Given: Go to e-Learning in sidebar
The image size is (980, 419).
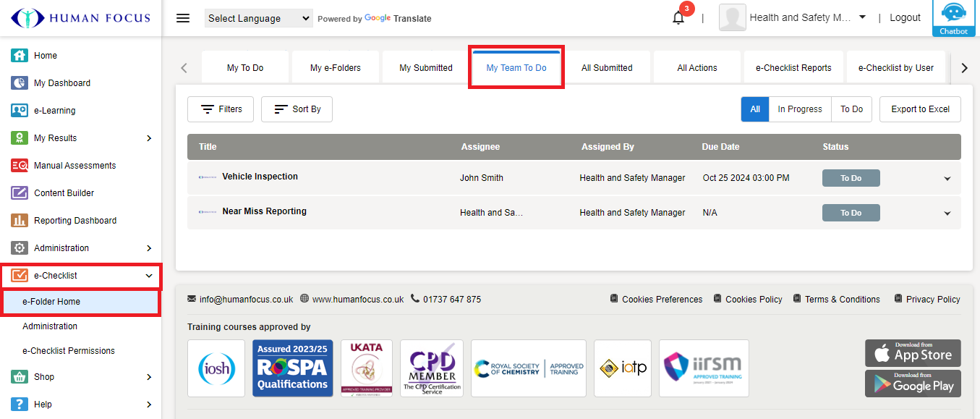Looking at the screenshot, I should pyautogui.click(x=54, y=111).
